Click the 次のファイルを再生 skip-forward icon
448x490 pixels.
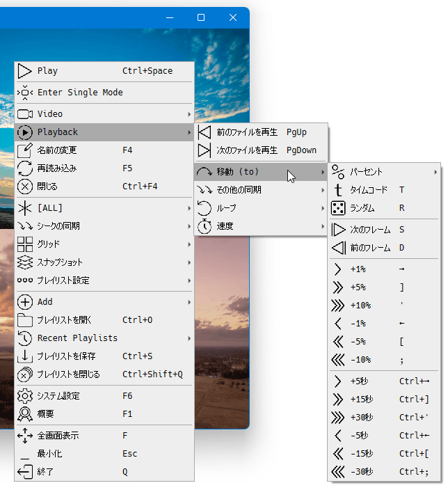[x=205, y=150]
